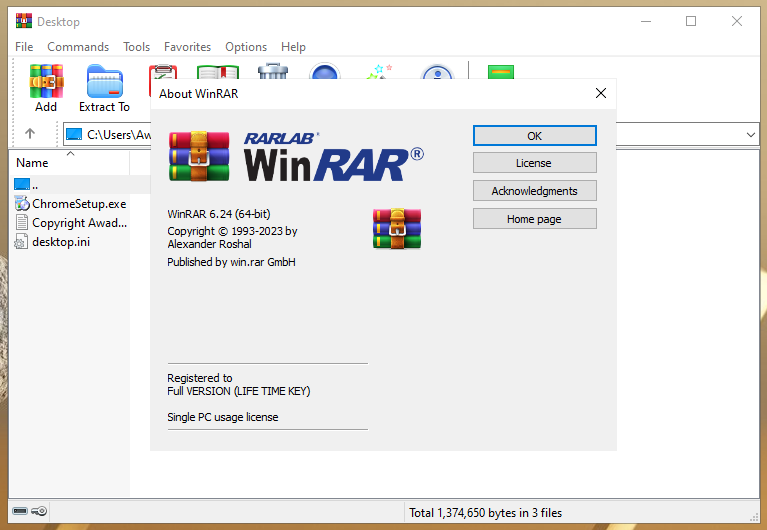Open the Tools menu
This screenshot has height=530, width=767.
[x=136, y=47]
